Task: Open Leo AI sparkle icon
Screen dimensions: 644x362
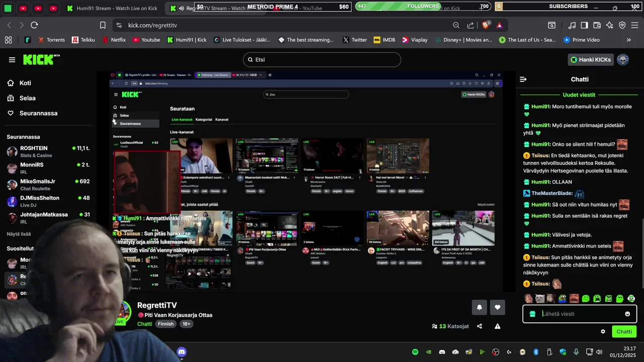Action: coord(610,25)
